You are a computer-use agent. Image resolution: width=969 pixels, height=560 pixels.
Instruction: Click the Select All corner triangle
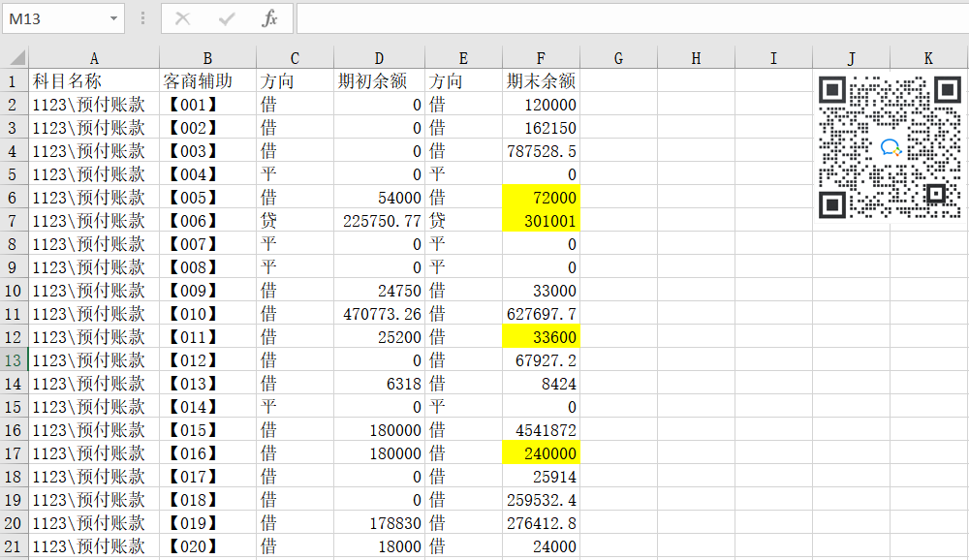pyautogui.click(x=17, y=57)
